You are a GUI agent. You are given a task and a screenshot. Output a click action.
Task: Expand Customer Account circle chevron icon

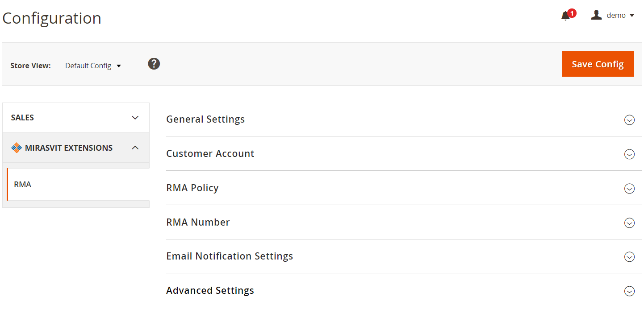(629, 154)
